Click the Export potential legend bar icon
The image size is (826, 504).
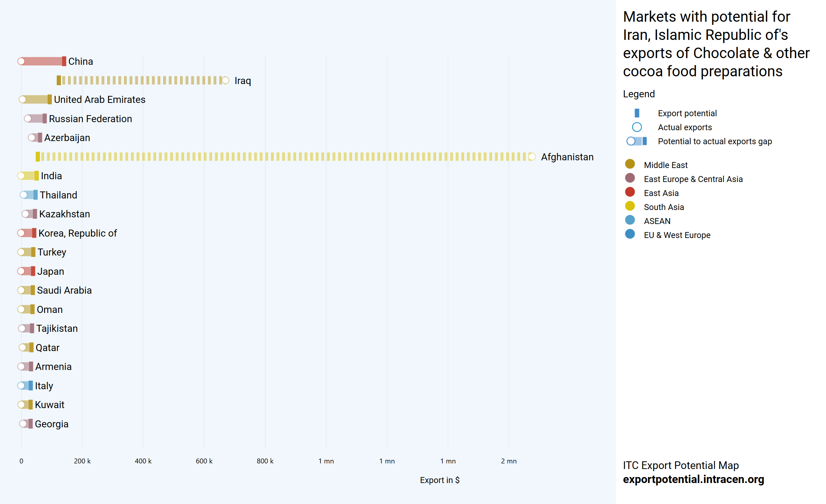(x=637, y=113)
